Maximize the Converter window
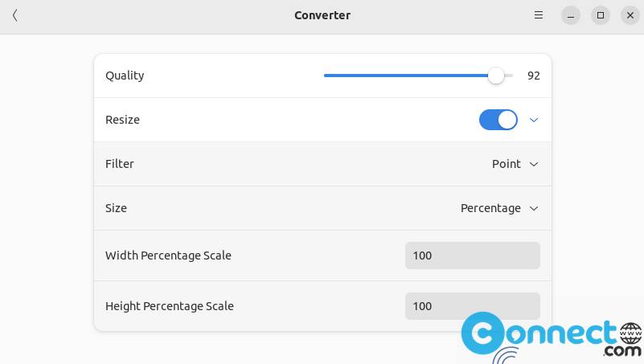644x364 pixels. pos(601,15)
